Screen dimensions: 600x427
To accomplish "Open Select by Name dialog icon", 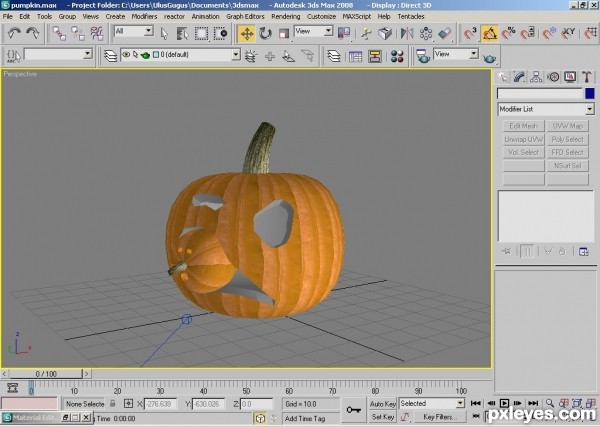I will tap(183, 34).
